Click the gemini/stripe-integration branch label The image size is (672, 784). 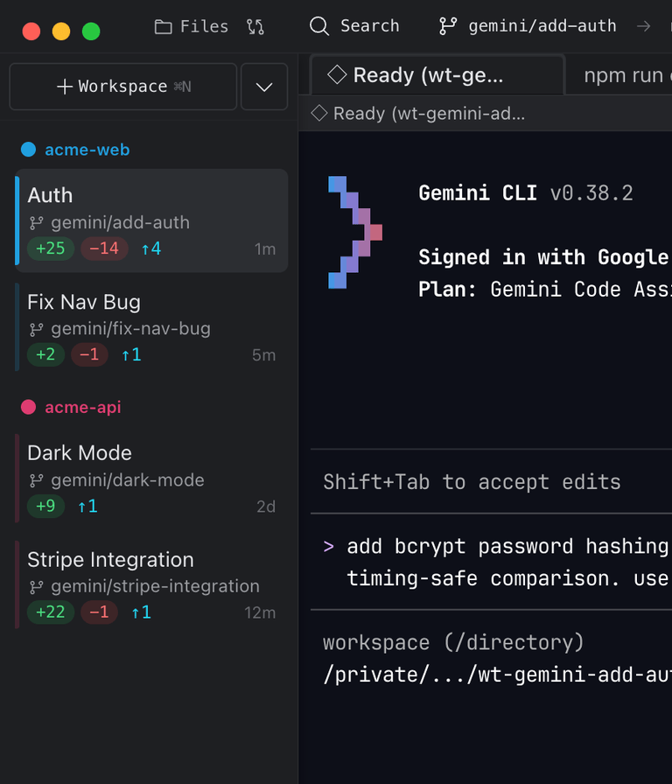[155, 586]
